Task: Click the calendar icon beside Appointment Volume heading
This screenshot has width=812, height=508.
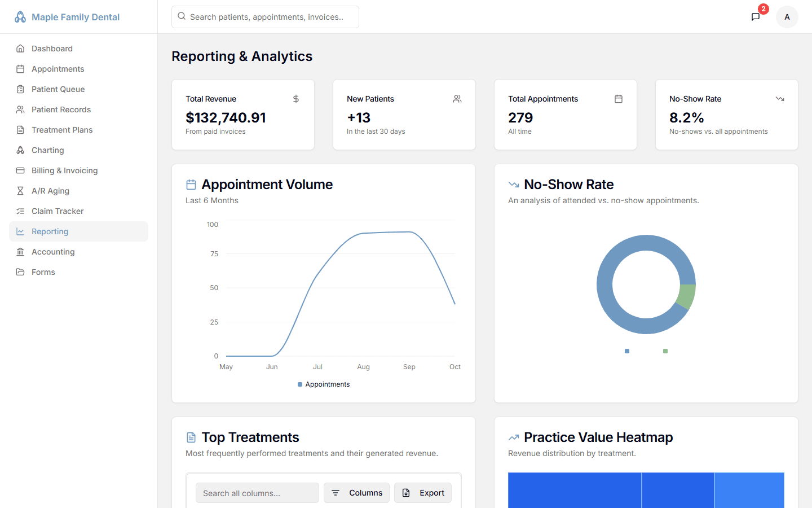Action: 191,185
